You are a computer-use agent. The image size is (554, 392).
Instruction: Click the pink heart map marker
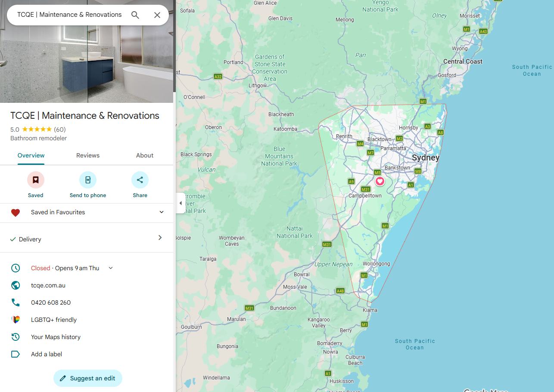pos(380,181)
